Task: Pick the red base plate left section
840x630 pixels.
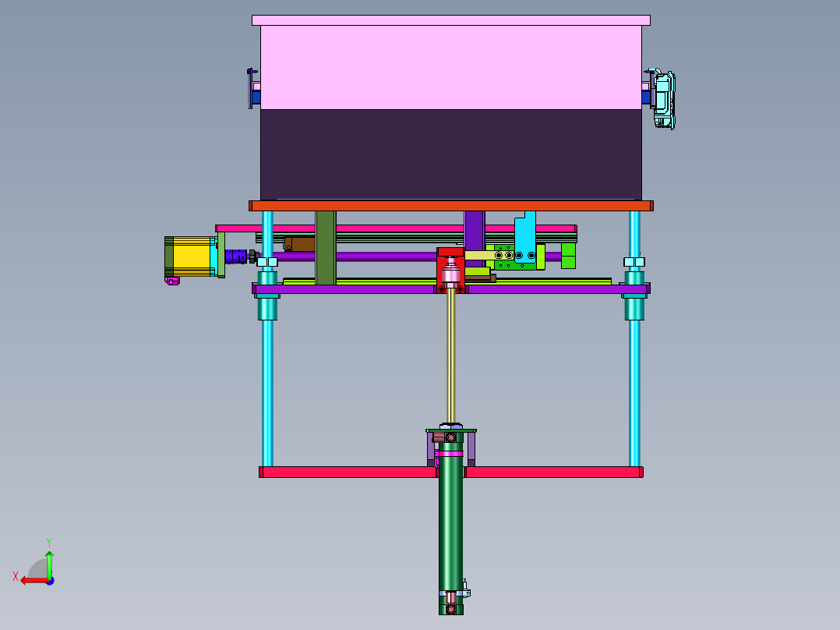Action: 348,472
